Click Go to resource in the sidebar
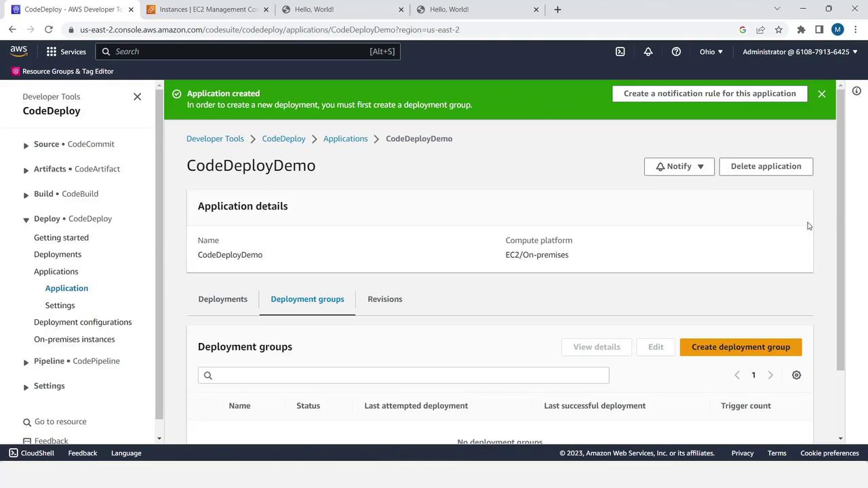Image resolution: width=868 pixels, height=488 pixels. coord(55,422)
